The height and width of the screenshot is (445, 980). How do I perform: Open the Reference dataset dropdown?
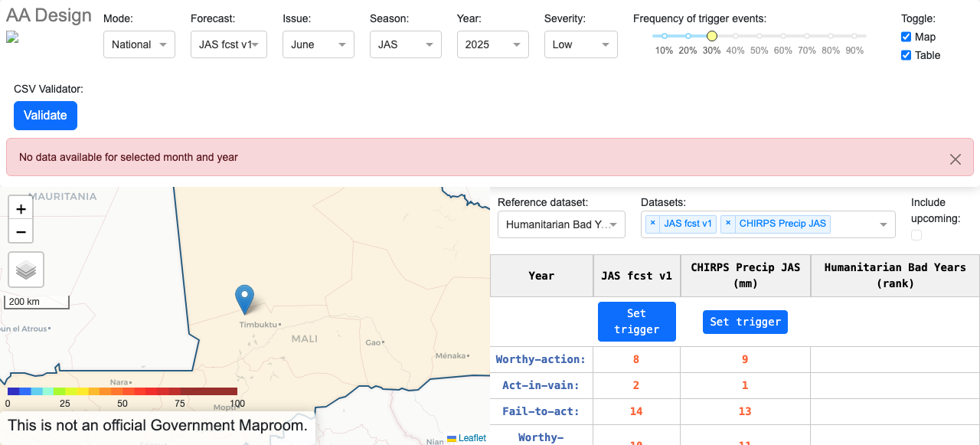(561, 224)
